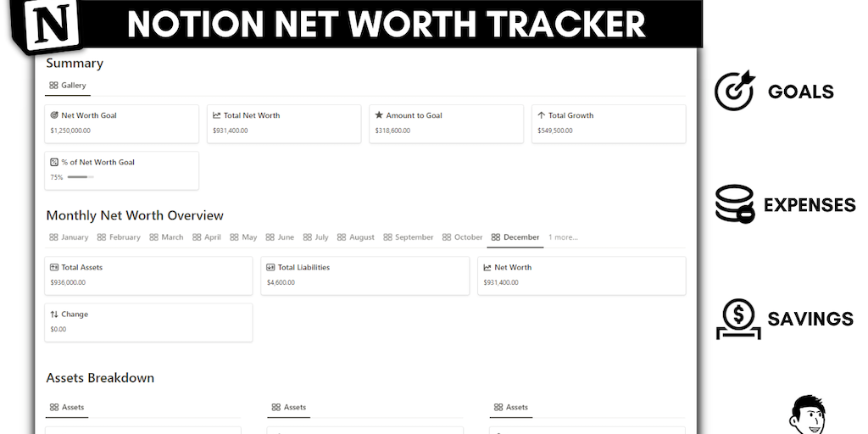This screenshot has width=868, height=434.
Task: Select the first Assets view tab
Action: 67,408
